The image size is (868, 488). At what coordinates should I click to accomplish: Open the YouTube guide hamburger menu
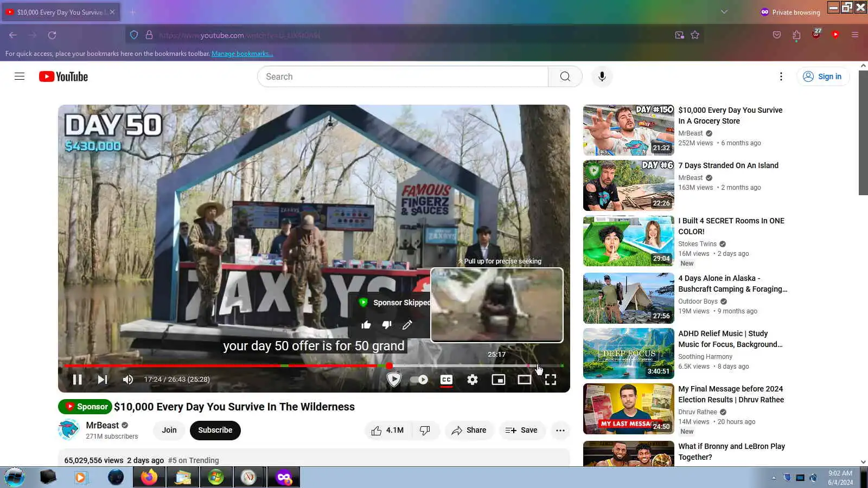[x=20, y=76]
